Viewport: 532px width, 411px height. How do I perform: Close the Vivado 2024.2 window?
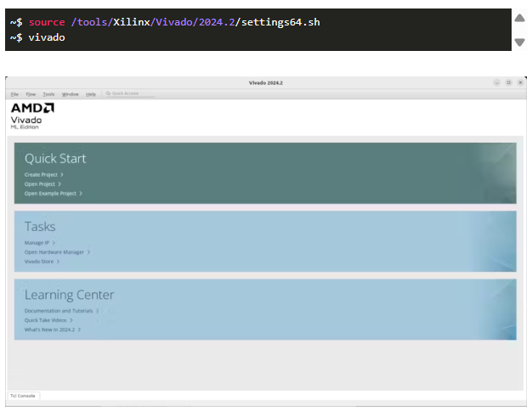pyautogui.click(x=519, y=82)
